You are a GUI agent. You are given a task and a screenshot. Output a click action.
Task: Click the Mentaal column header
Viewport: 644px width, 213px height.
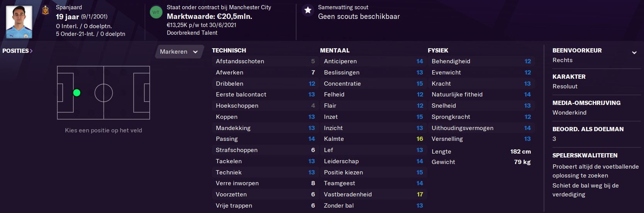[x=335, y=51]
